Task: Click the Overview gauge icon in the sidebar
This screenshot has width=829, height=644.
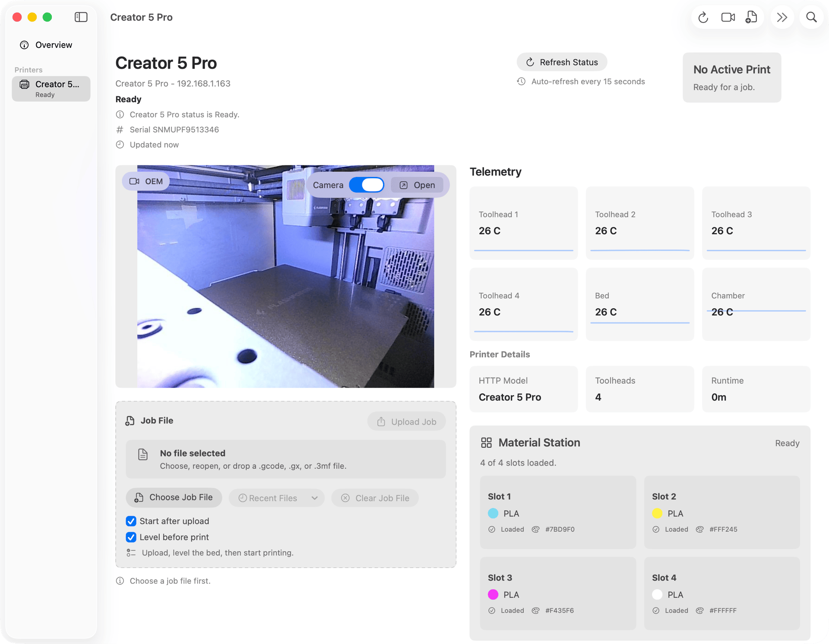Action: pyautogui.click(x=24, y=45)
